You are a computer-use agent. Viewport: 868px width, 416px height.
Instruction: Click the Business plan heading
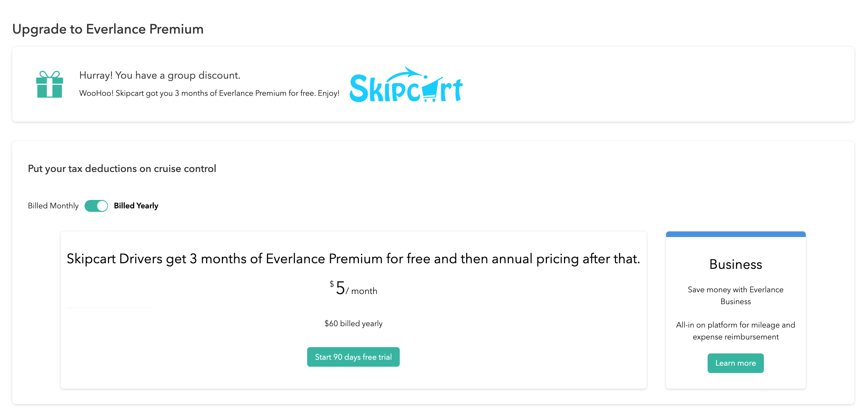pyautogui.click(x=736, y=264)
